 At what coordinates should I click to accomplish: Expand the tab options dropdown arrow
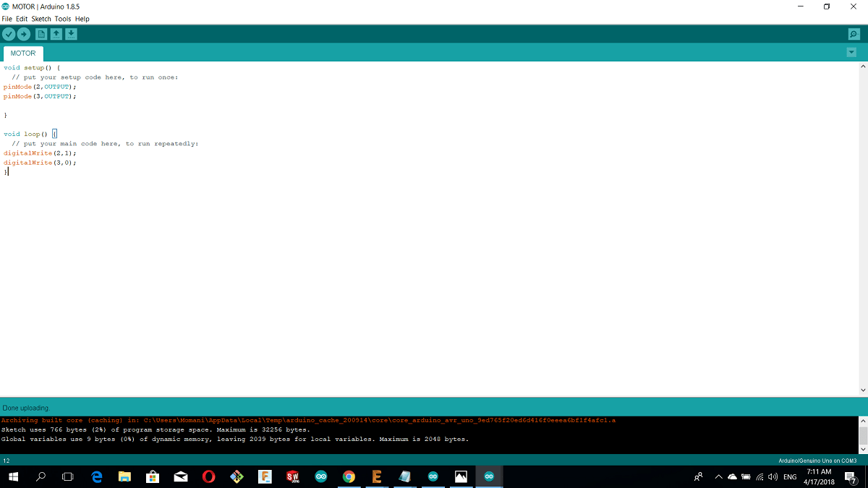851,52
